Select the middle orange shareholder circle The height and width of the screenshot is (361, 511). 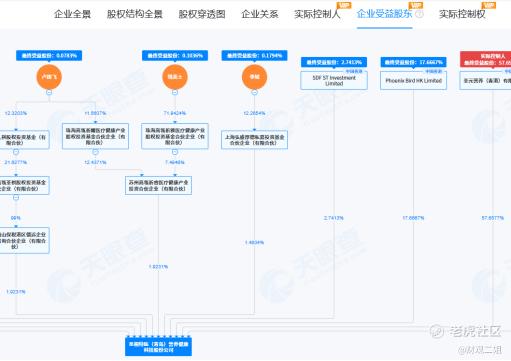[x=175, y=77]
